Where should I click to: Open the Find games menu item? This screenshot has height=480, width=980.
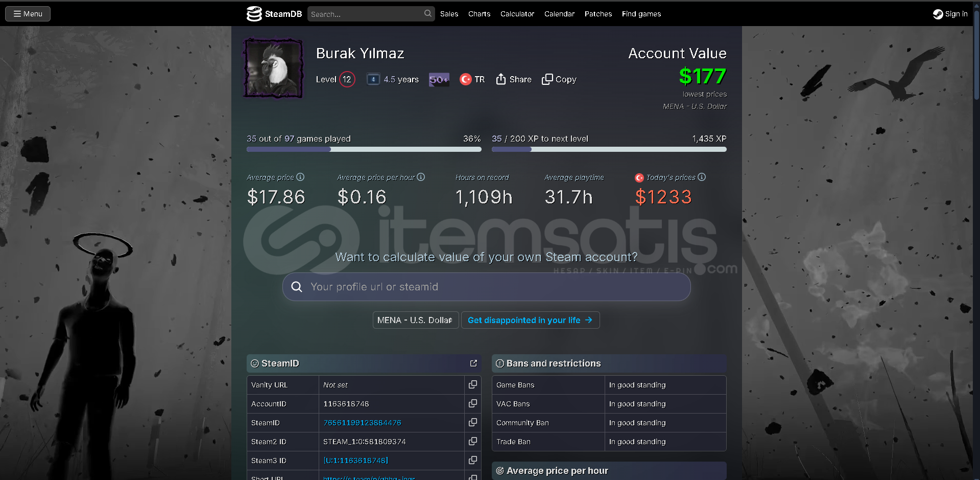tap(641, 14)
